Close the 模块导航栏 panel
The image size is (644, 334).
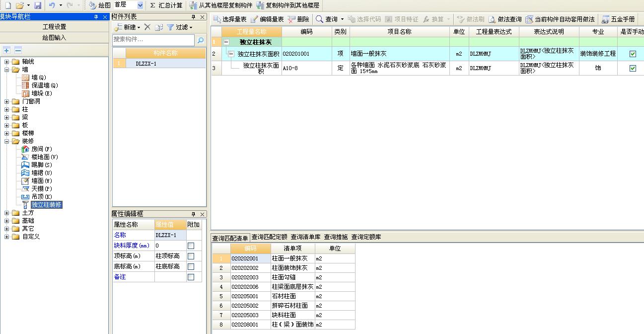pyautogui.click(x=105, y=17)
